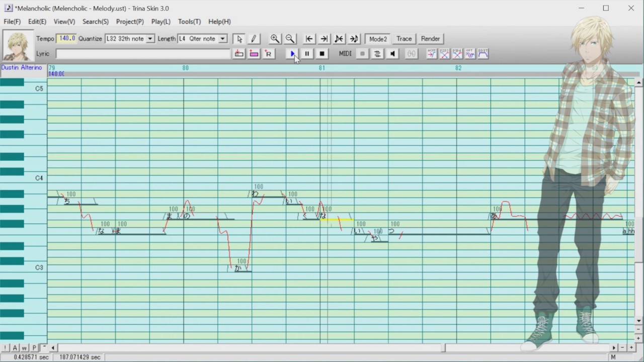
Task: Click the fifth envelope edit icon
Action: (483, 54)
